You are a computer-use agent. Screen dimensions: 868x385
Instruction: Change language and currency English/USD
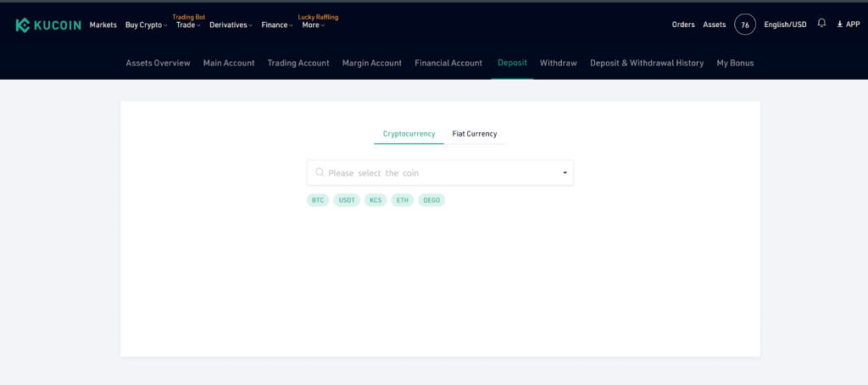(785, 25)
